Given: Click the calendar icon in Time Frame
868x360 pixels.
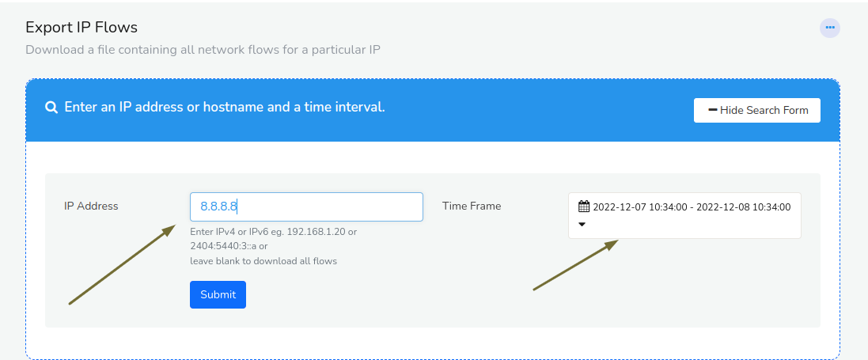Looking at the screenshot, I should click(x=584, y=207).
